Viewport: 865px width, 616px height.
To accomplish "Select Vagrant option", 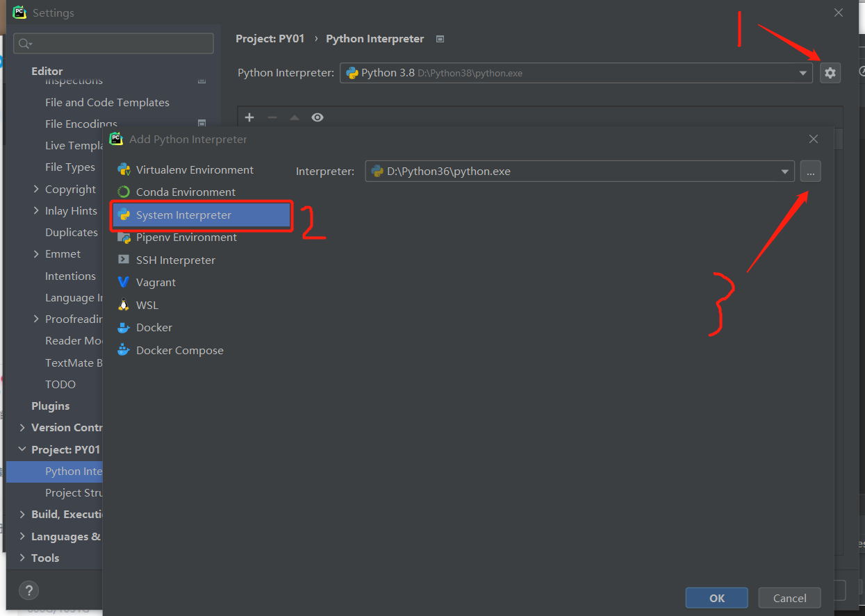I will point(156,283).
